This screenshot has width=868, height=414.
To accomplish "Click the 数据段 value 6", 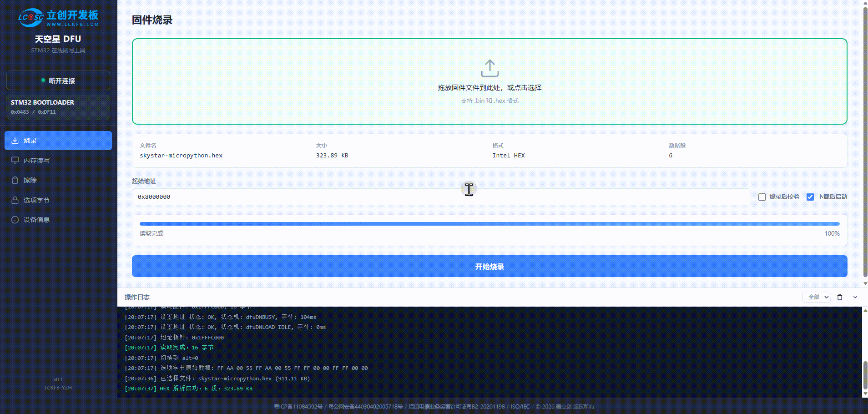I will 671,156.
